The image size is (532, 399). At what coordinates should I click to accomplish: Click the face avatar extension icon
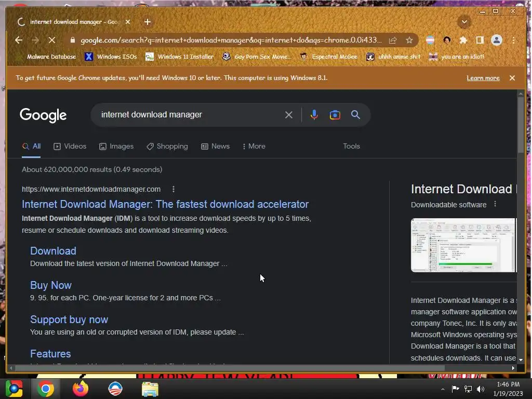point(447,40)
